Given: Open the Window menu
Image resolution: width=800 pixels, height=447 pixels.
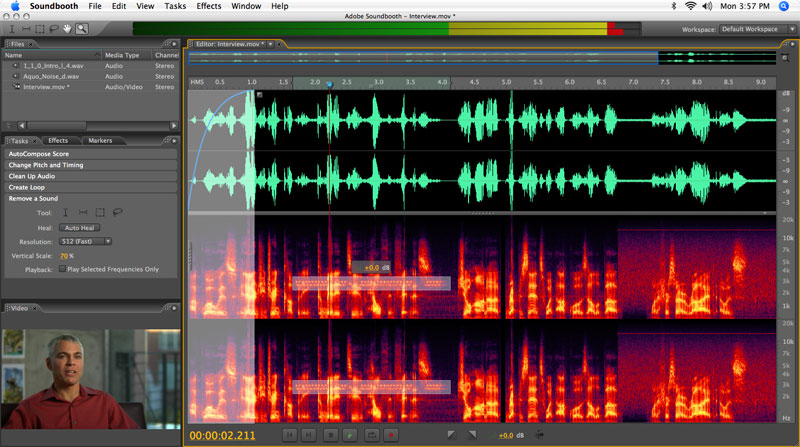Looking at the screenshot, I should [246, 6].
